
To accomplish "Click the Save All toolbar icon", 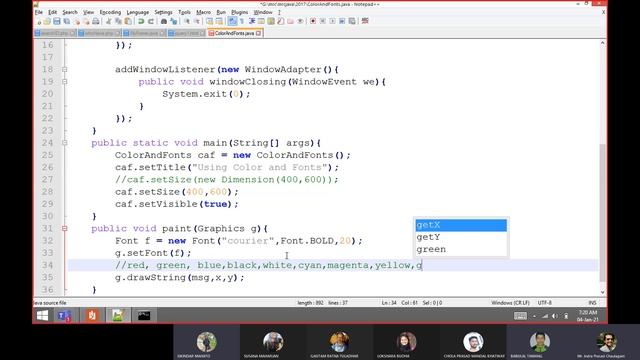I will (x=67, y=21).
